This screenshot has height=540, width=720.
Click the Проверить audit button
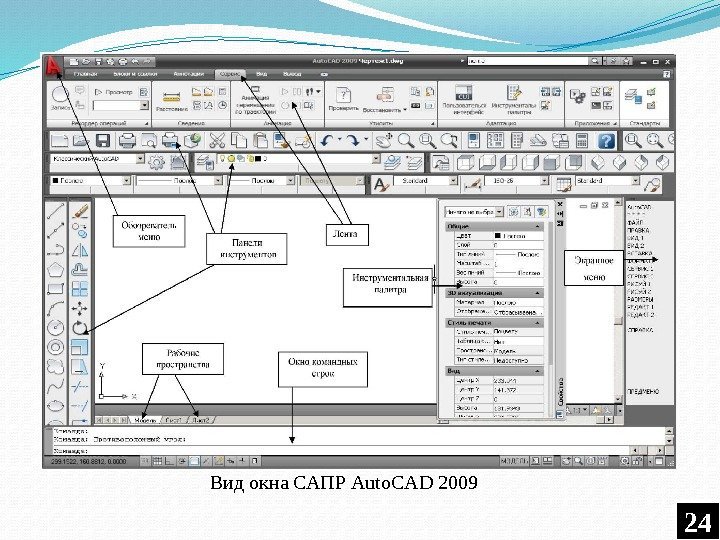(x=343, y=99)
